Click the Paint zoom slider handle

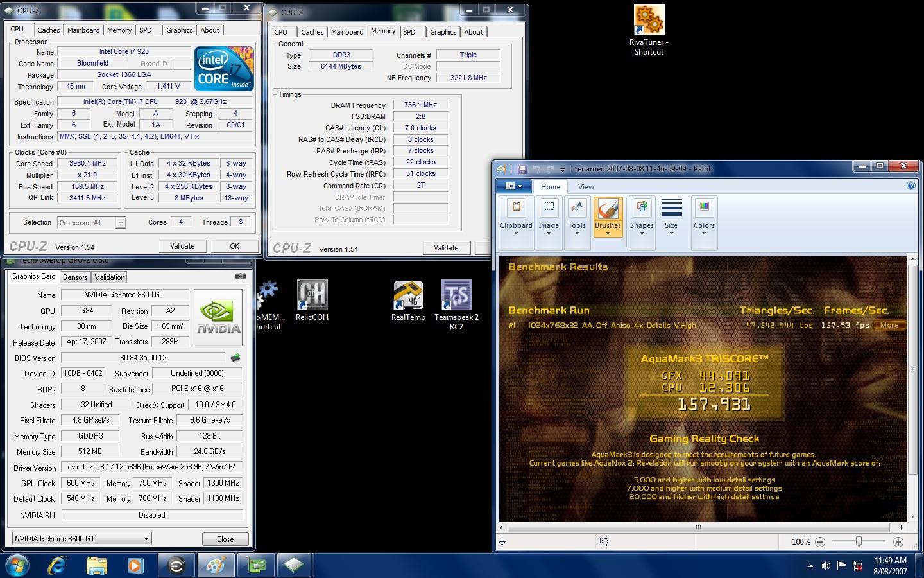click(x=859, y=542)
